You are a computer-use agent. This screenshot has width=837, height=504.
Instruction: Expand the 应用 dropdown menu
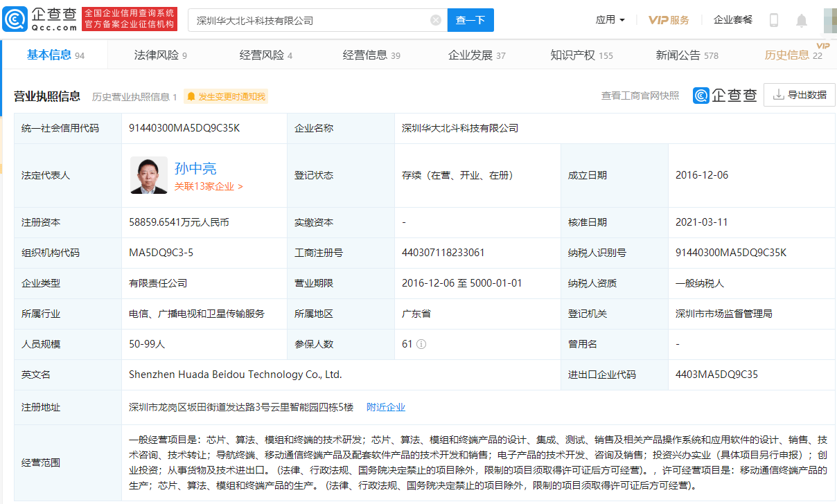coord(610,20)
